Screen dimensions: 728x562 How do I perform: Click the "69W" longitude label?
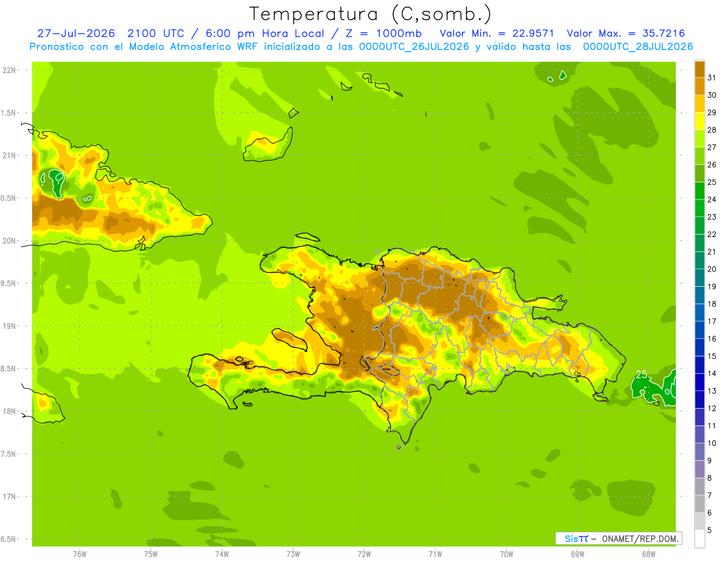pyautogui.click(x=577, y=554)
